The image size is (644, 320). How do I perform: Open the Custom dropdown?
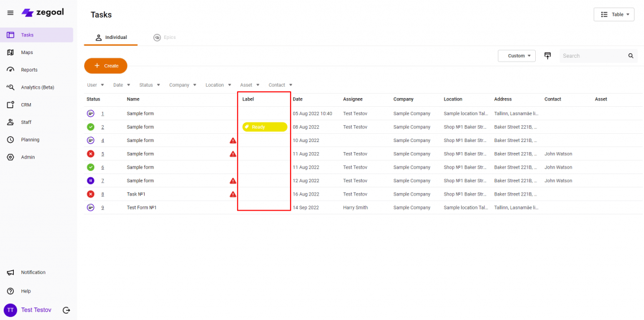click(x=516, y=56)
